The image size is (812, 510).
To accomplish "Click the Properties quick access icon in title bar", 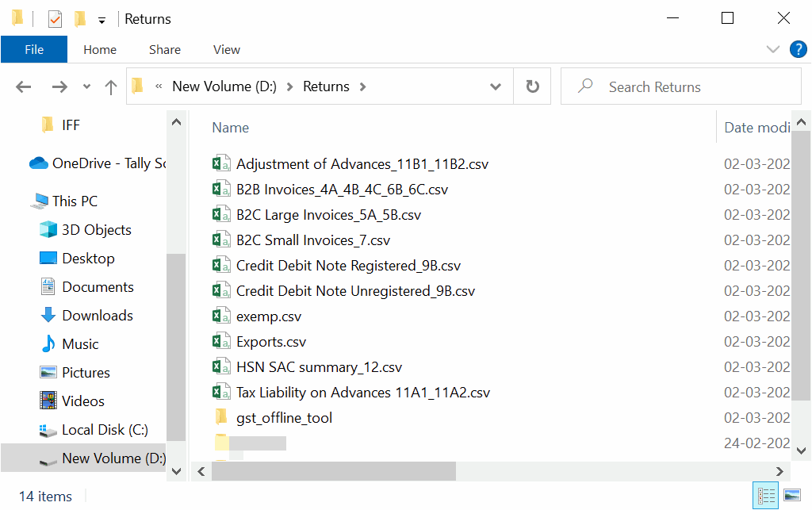I will 55,19.
